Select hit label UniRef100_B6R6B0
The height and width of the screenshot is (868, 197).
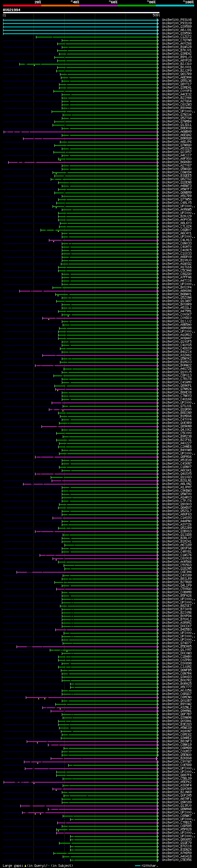tap(177, 162)
